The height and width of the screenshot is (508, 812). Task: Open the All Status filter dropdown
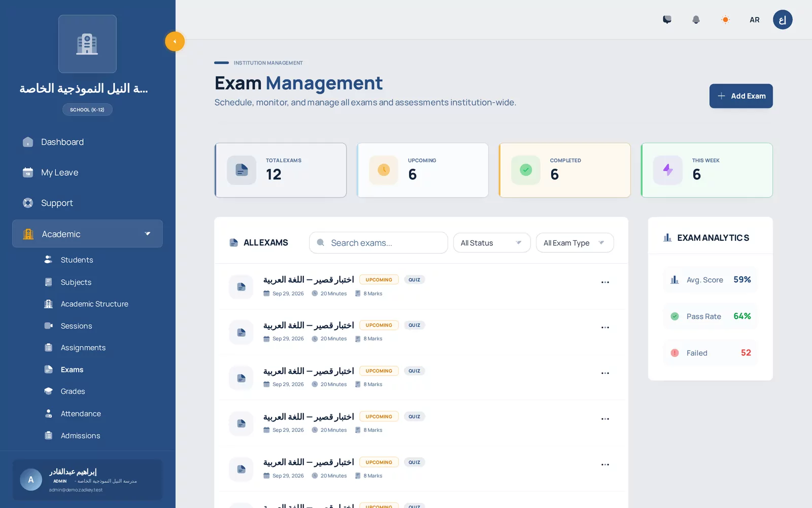[492, 243]
